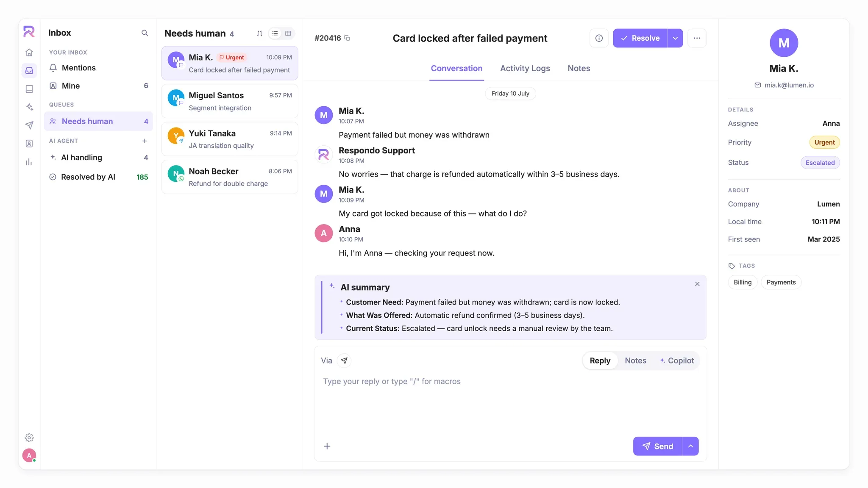
Task: Open the knowledge base book icon
Action: tap(29, 89)
